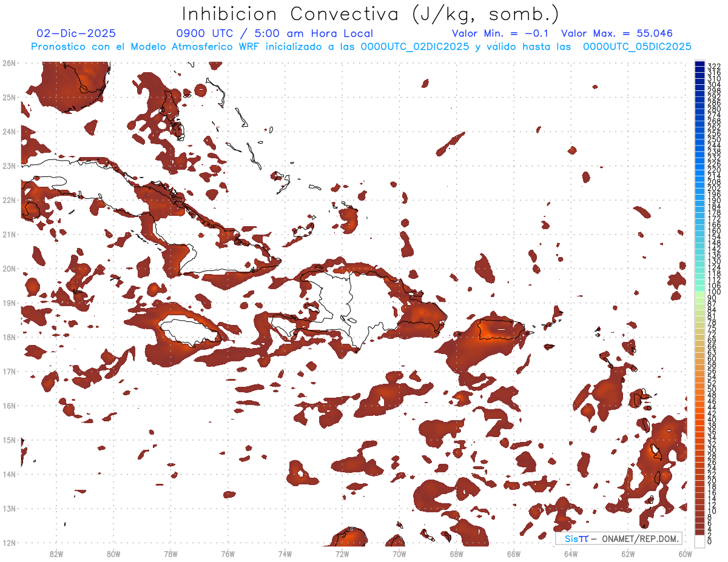Screen dimensions: 728x562
Task: Click the "Valor Max. = 55.046" text
Action: pos(617,34)
